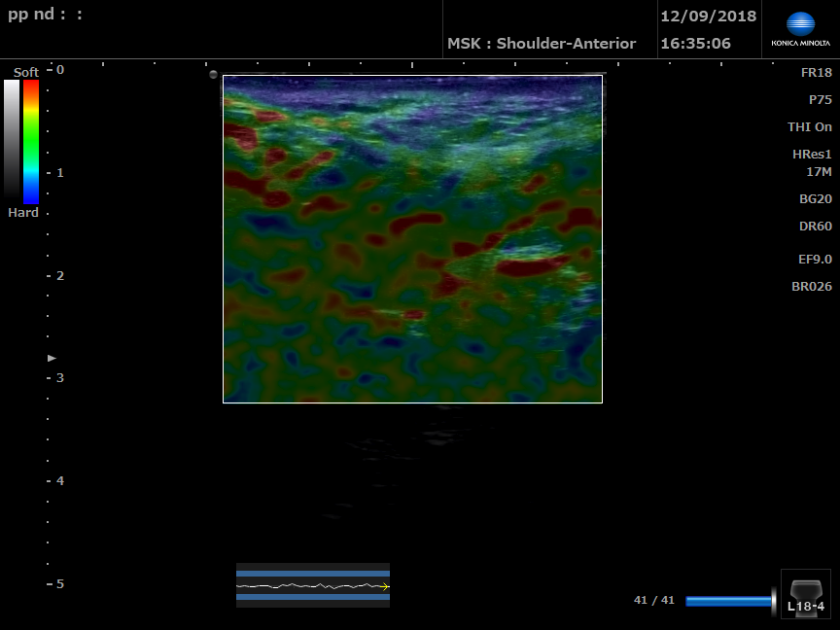The height and width of the screenshot is (630, 840).
Task: Select the P75 power label
Action: 820,100
